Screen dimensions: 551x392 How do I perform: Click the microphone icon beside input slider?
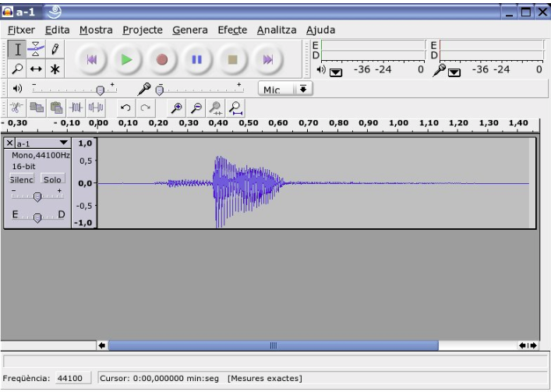click(144, 89)
